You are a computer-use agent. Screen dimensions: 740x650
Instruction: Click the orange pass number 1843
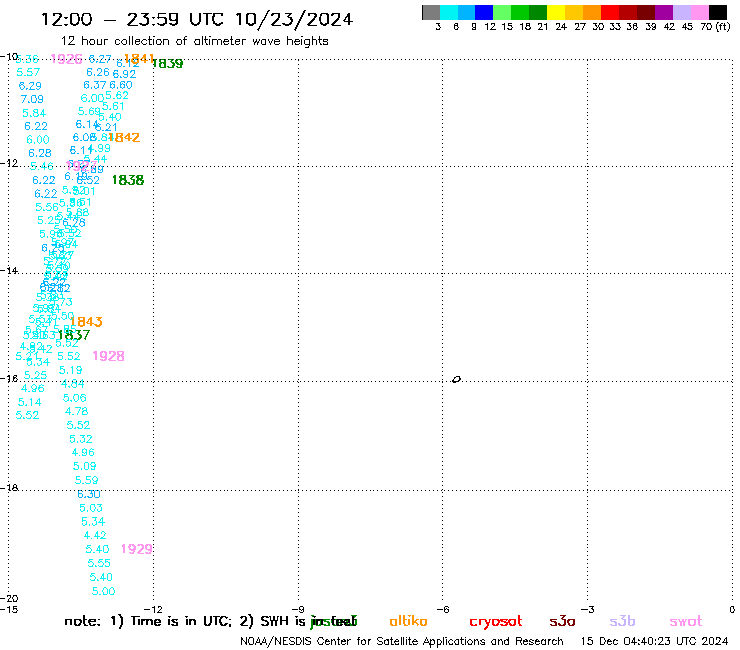tap(86, 321)
